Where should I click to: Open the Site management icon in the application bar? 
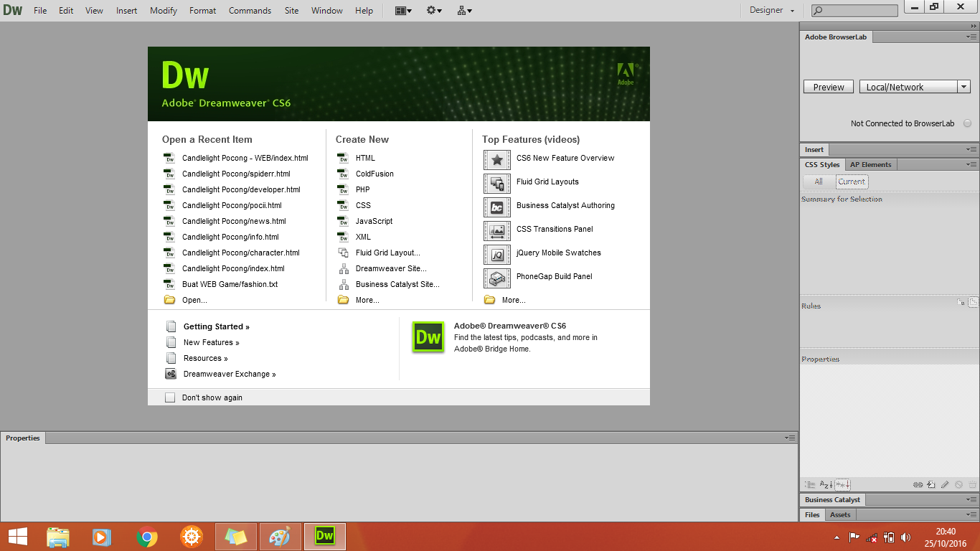click(464, 11)
